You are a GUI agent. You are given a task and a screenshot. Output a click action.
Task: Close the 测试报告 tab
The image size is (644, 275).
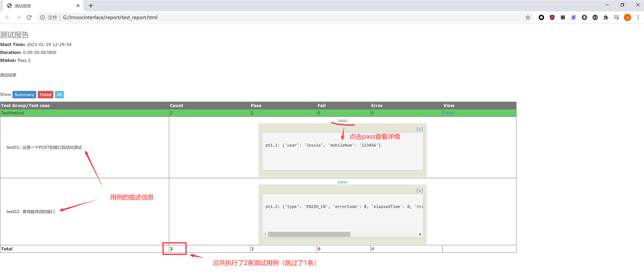[x=78, y=6]
